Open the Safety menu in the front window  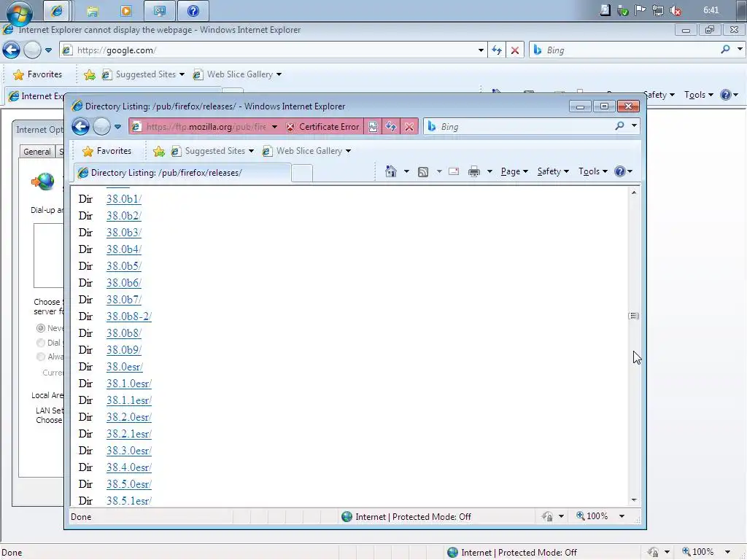553,171
